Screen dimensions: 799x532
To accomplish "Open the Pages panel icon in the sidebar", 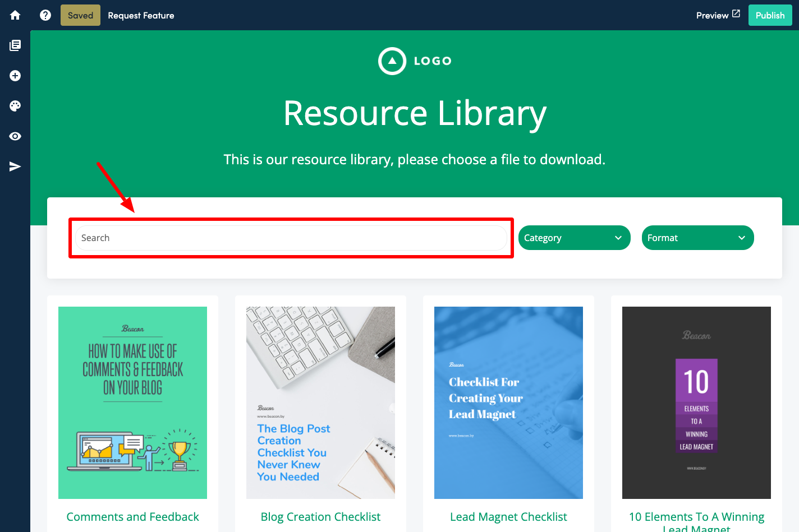I will point(15,45).
